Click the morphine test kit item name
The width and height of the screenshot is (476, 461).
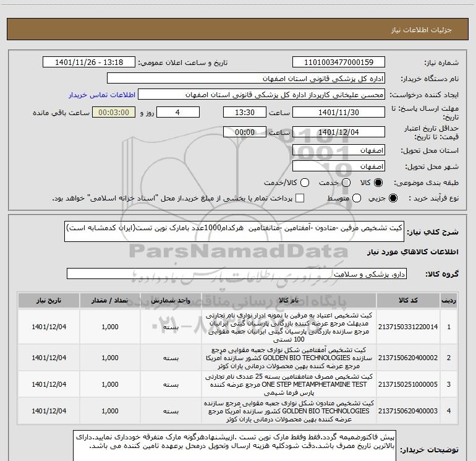(x=289, y=327)
